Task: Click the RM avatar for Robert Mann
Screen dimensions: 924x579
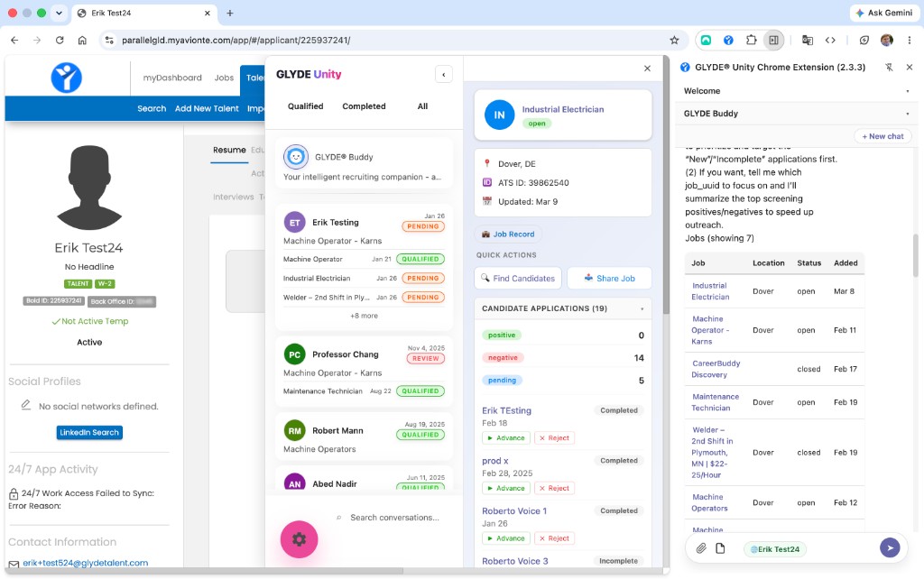Action: [x=295, y=430]
